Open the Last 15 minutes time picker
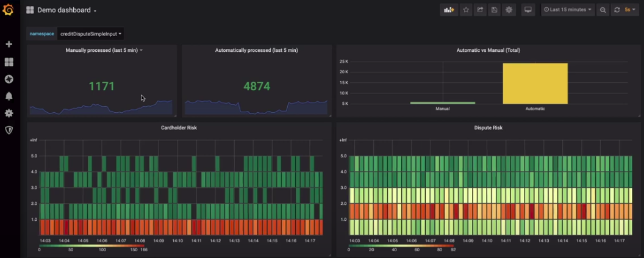 [568, 10]
